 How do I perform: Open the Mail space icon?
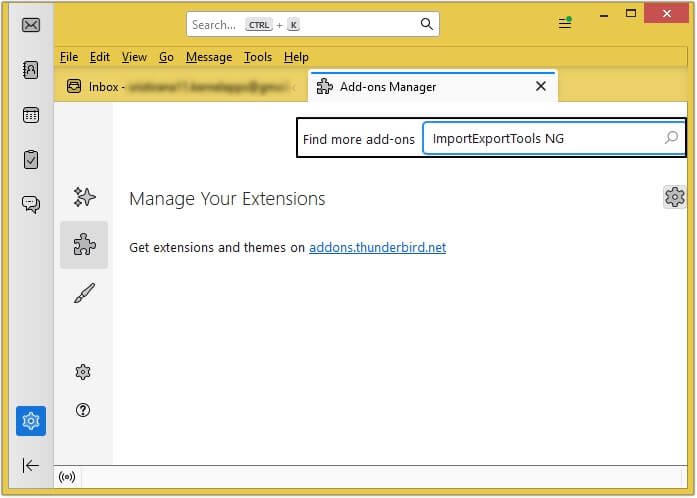[x=31, y=25]
